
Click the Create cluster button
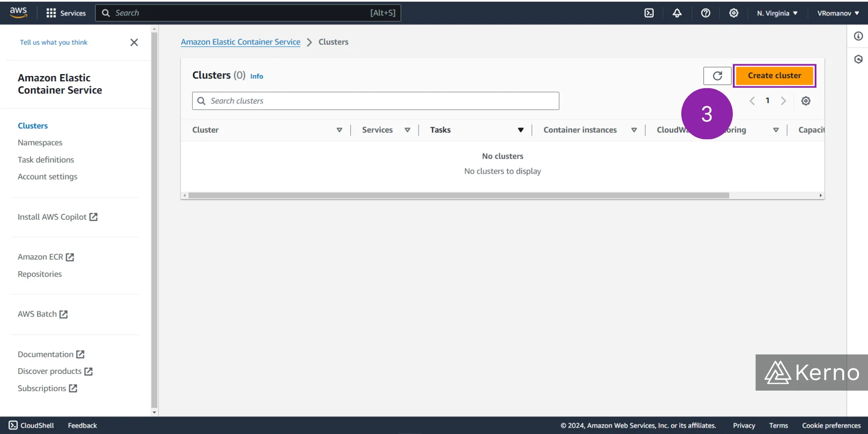tap(774, 75)
